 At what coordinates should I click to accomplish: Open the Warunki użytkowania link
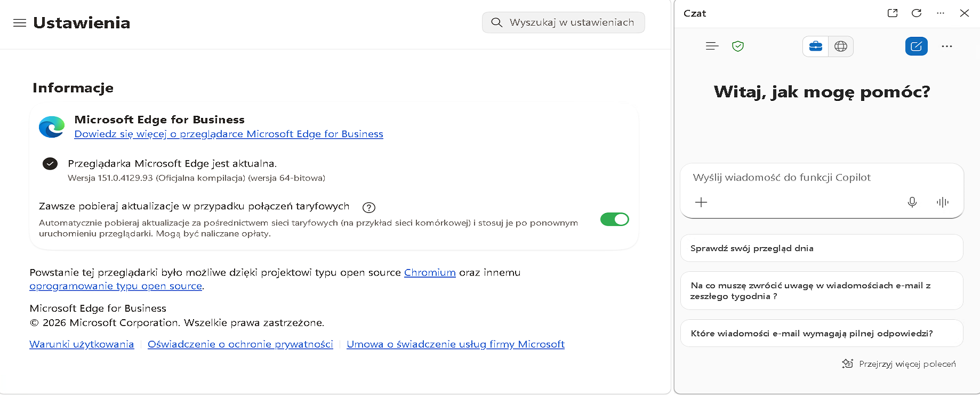coord(82,345)
